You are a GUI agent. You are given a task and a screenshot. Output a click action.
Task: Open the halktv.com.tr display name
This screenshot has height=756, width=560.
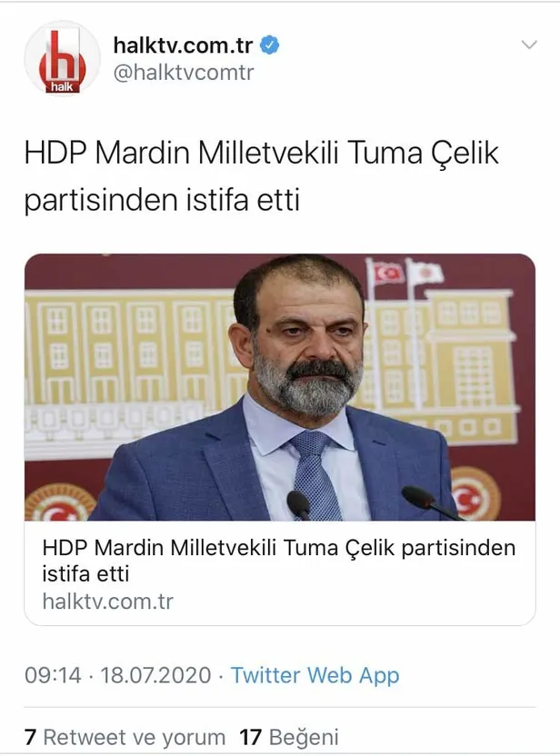(183, 45)
